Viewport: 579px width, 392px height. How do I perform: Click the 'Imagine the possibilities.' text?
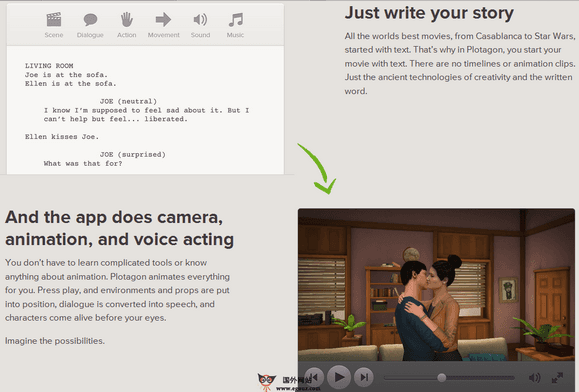coord(55,341)
